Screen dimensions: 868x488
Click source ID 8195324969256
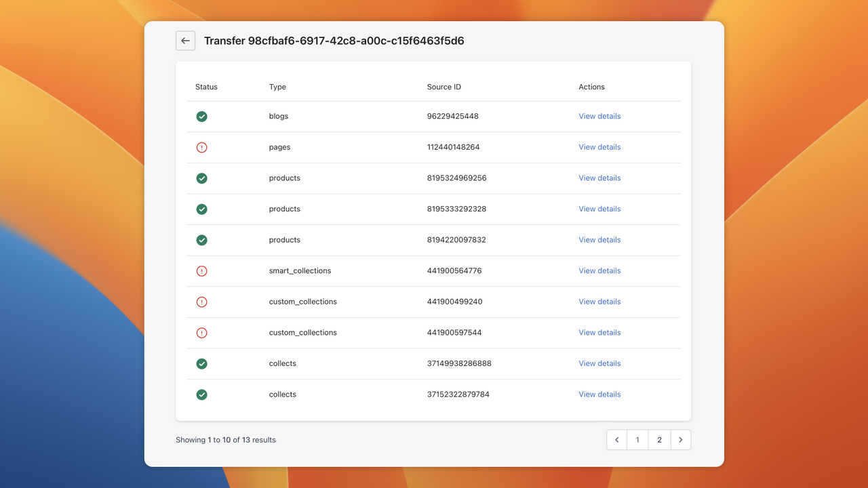pos(457,178)
